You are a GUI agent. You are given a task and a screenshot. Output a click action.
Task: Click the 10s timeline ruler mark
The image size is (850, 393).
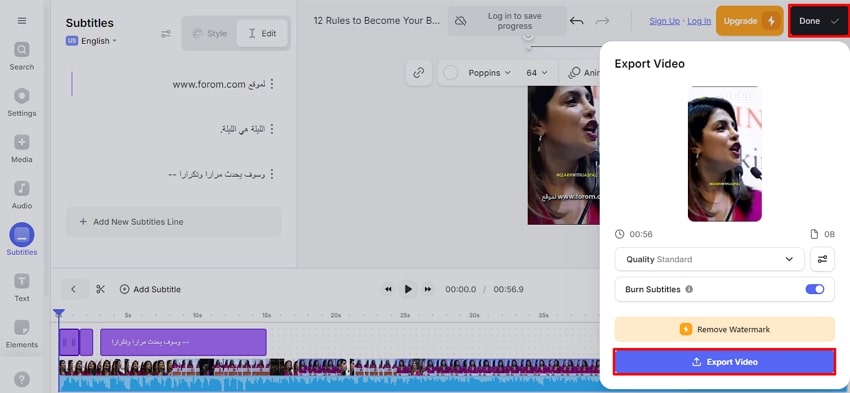click(197, 315)
